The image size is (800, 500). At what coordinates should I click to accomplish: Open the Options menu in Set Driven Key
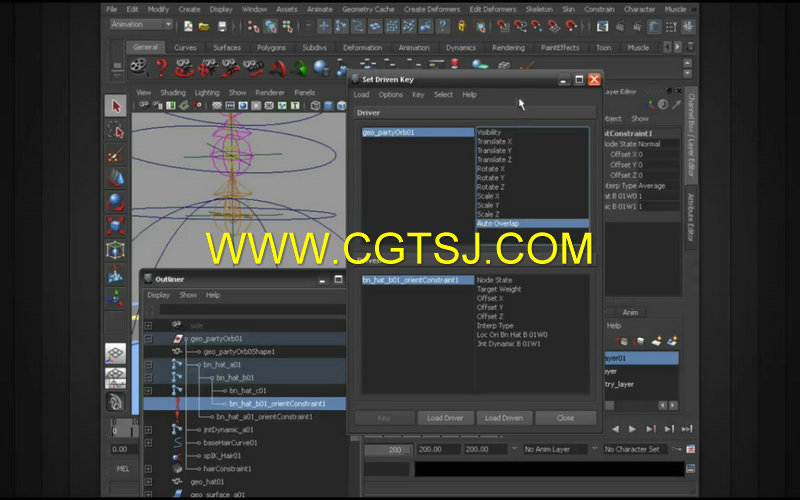390,94
